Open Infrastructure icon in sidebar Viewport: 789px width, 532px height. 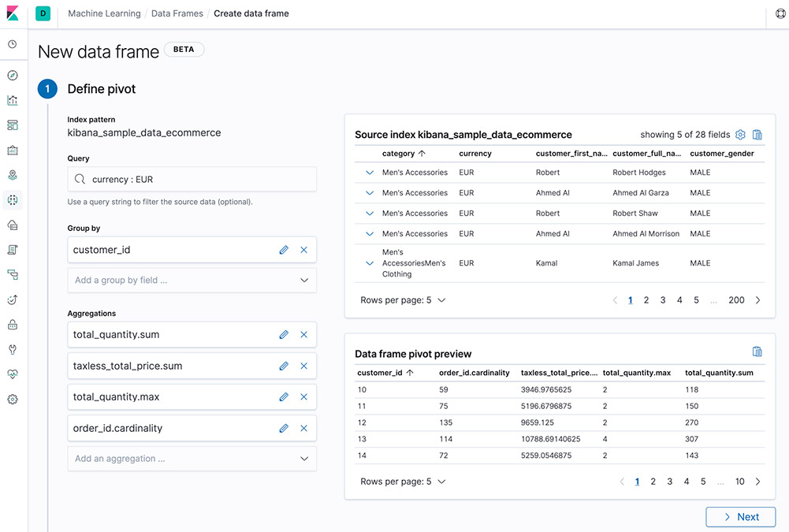[x=13, y=225]
